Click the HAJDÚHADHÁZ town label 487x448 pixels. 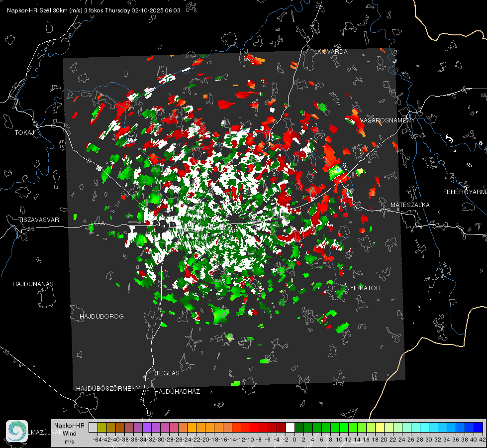[x=177, y=392]
